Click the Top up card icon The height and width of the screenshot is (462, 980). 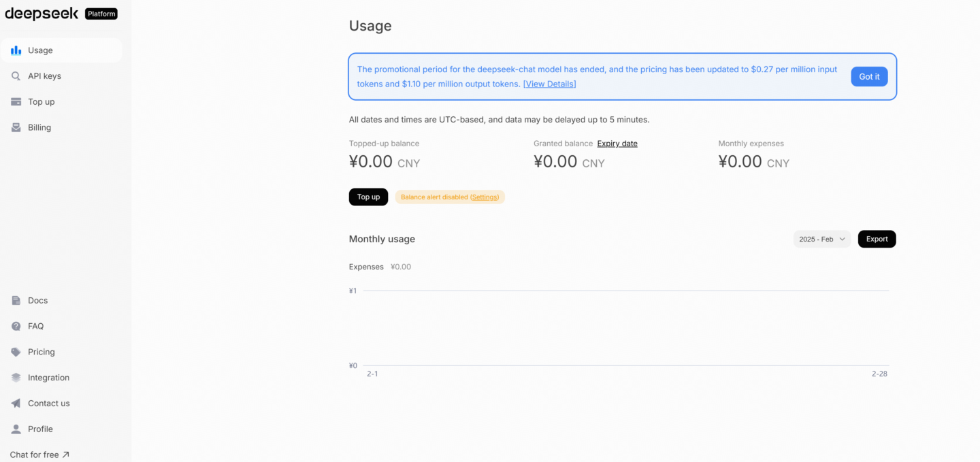(16, 102)
